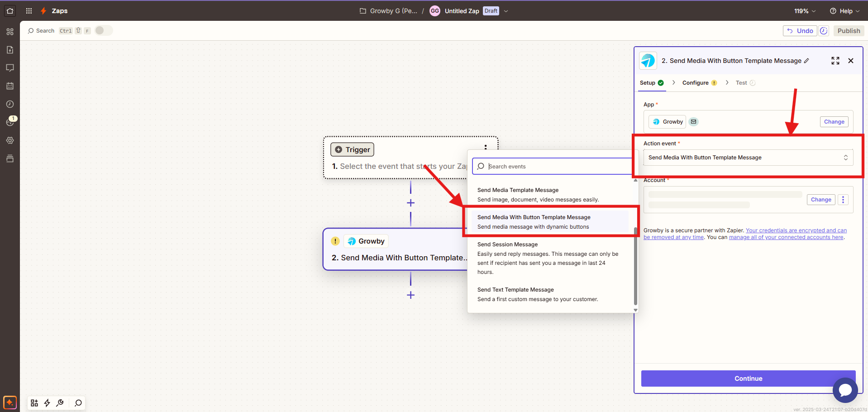Open the status icon with the 1 badge
This screenshot has height=412, width=868.
[x=10, y=122]
